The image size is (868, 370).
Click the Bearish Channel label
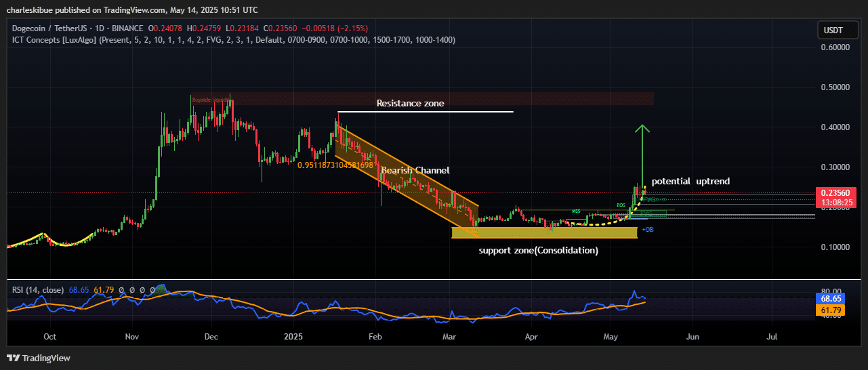pyautogui.click(x=415, y=170)
